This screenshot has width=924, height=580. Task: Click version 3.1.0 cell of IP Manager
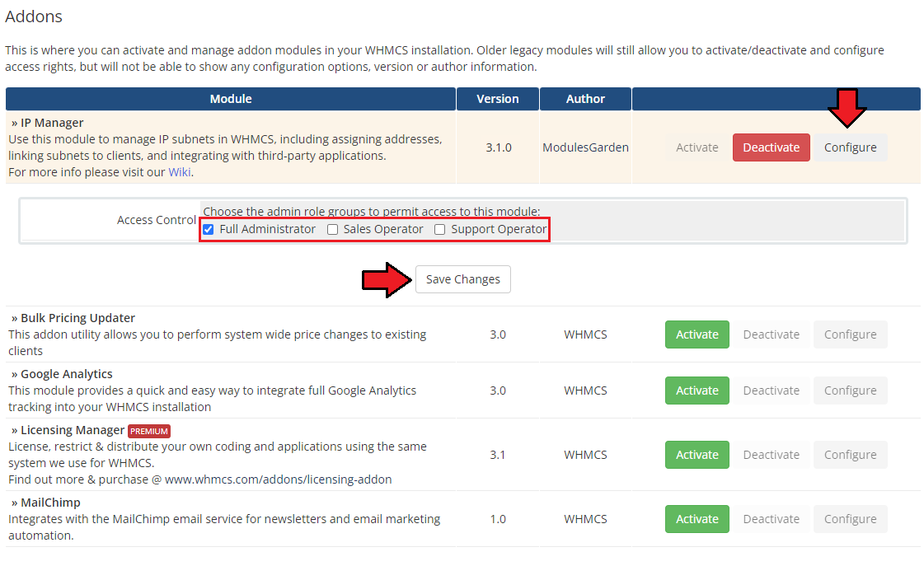coord(499,147)
